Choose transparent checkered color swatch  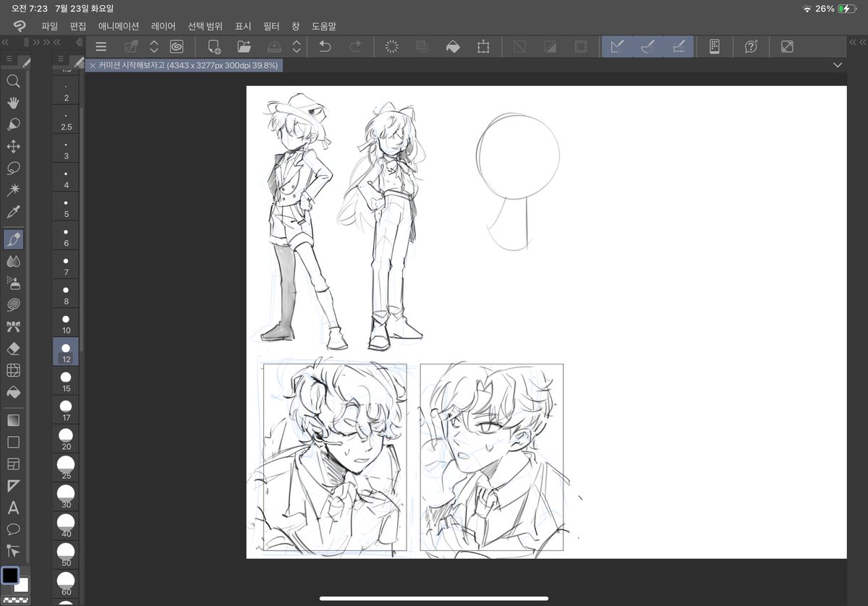(14, 599)
